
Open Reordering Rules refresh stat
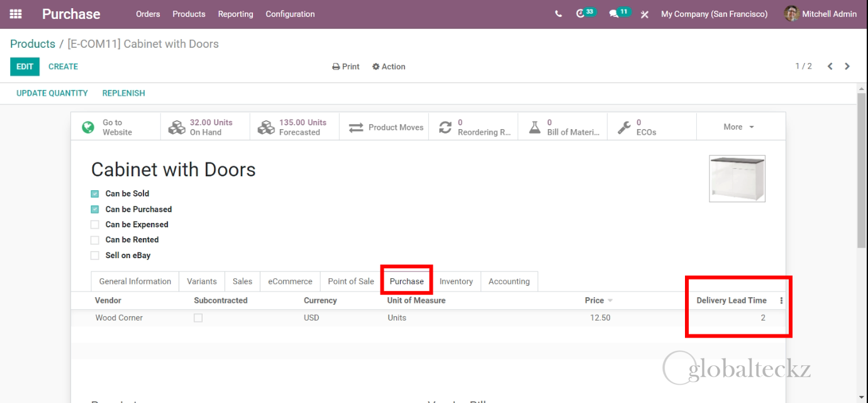pos(473,127)
